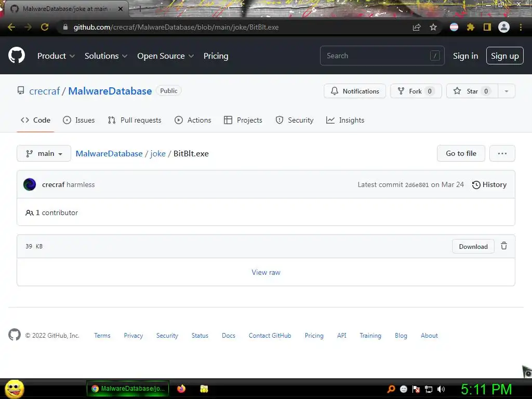Screen dimensions: 532x399
Task: Click the Go to file button
Action: (461, 153)
